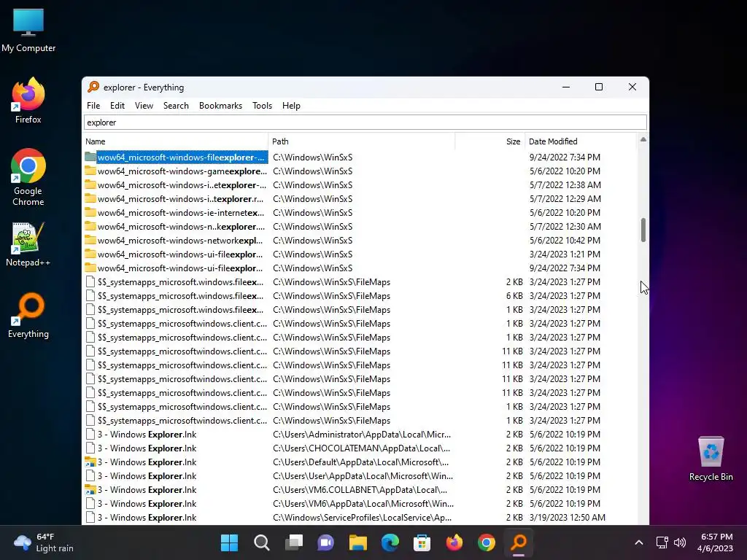Viewport: 747px width, 560px height.
Task: Click the vertical scrollbar thumb
Action: coord(643,230)
